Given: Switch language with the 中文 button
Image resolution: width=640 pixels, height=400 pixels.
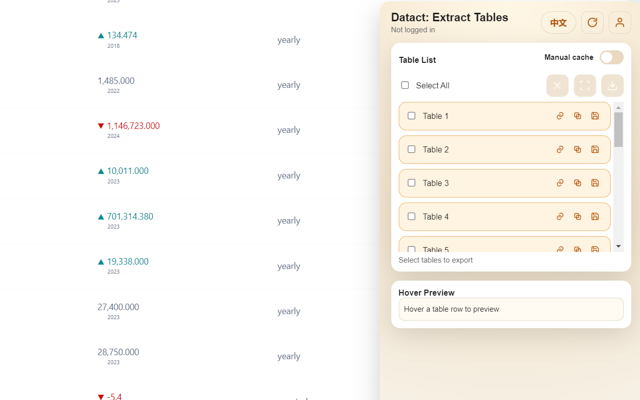Looking at the screenshot, I should point(558,22).
